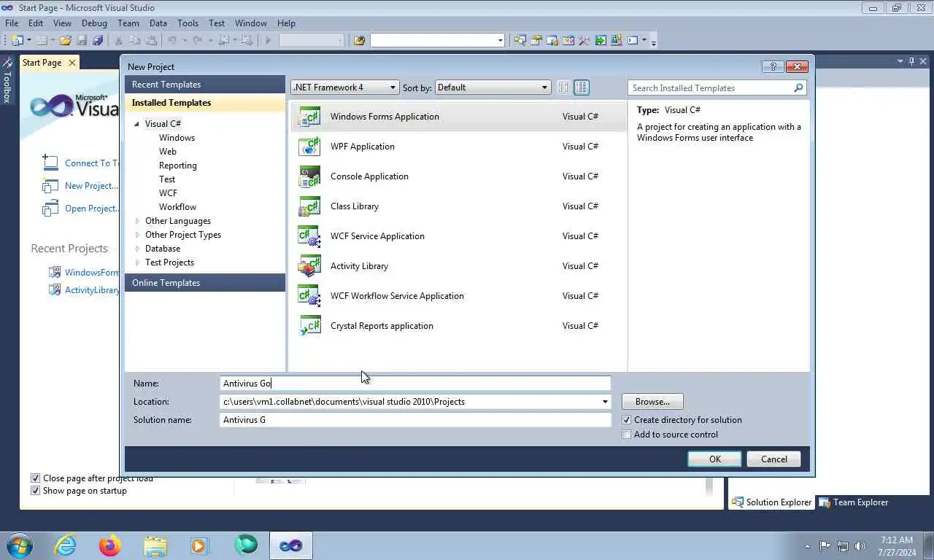
Task: Open the Location path dropdown arrow
Action: click(605, 402)
